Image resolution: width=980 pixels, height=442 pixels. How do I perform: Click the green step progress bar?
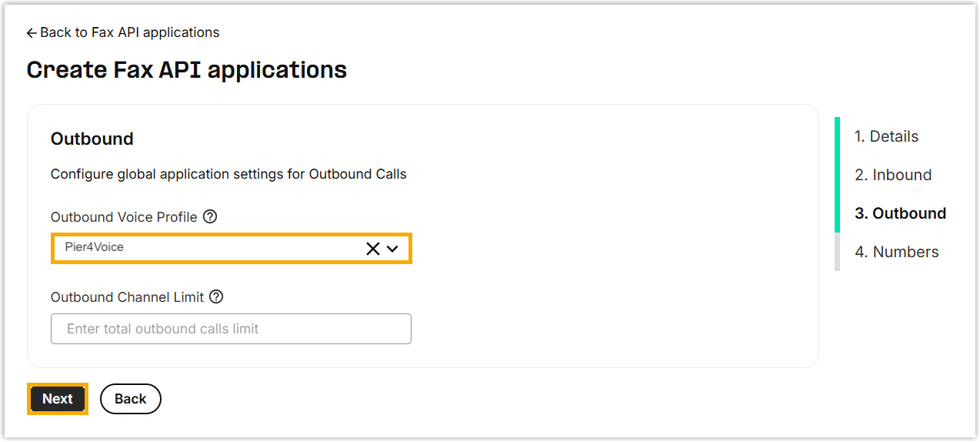837,174
